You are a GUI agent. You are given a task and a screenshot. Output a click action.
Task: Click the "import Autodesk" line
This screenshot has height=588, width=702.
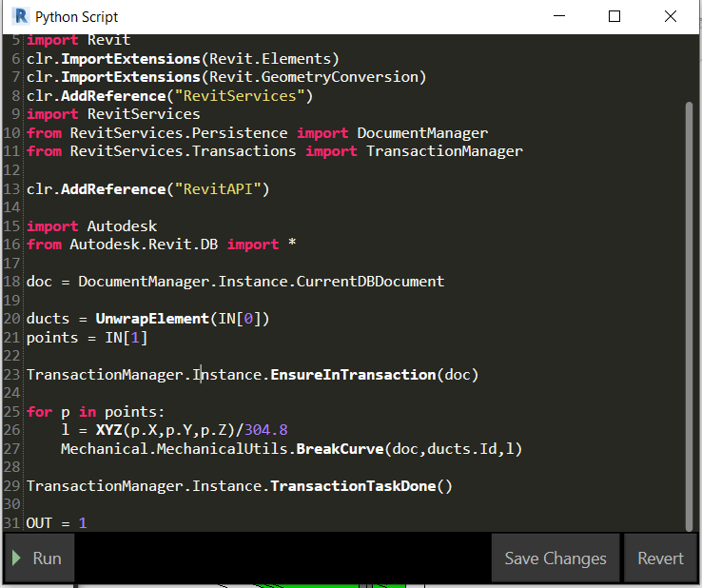[91, 226]
